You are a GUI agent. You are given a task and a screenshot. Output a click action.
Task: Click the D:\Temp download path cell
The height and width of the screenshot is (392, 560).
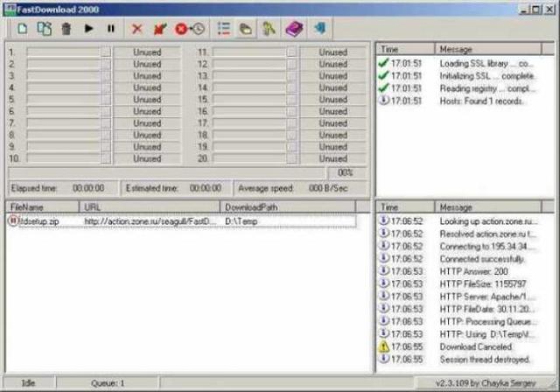click(241, 221)
